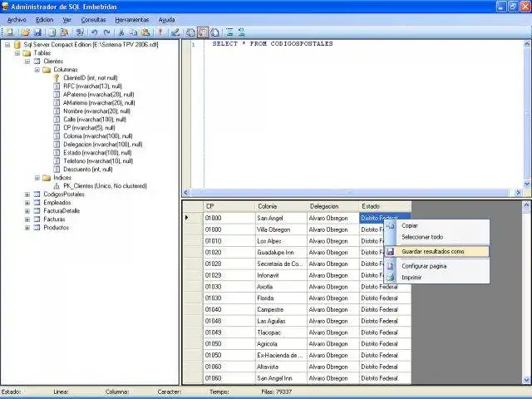Click the index icon beside PK_Clientes

pyautogui.click(x=57, y=186)
